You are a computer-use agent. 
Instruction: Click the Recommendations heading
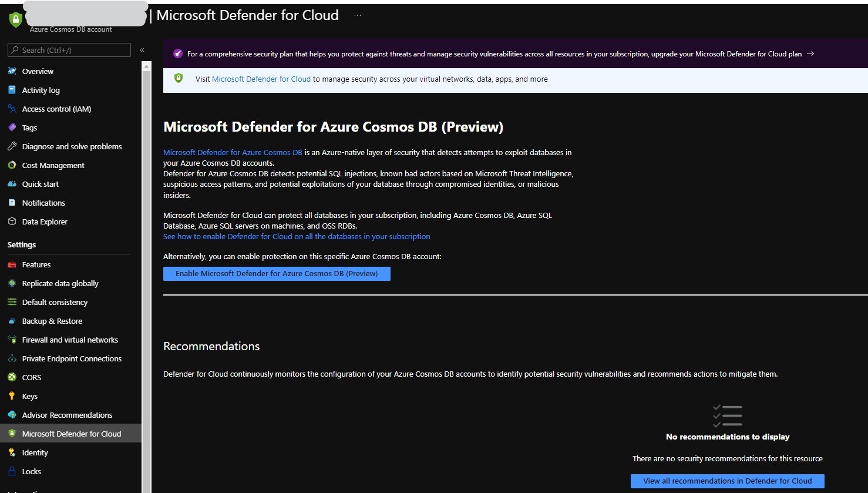click(211, 346)
